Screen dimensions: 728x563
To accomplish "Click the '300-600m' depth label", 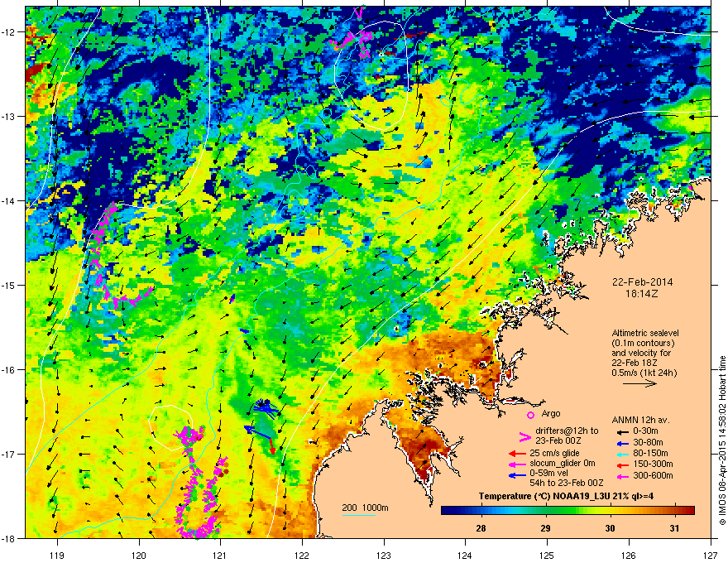I will pos(653,476).
